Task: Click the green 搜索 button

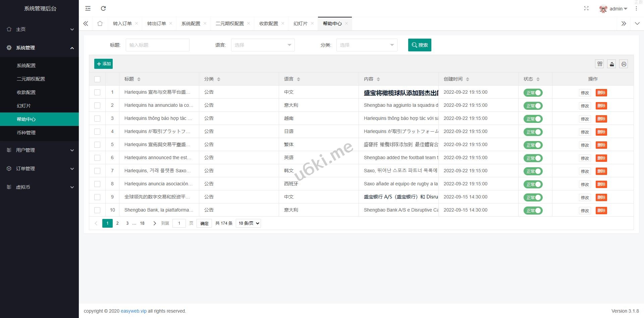Action: pyautogui.click(x=419, y=45)
